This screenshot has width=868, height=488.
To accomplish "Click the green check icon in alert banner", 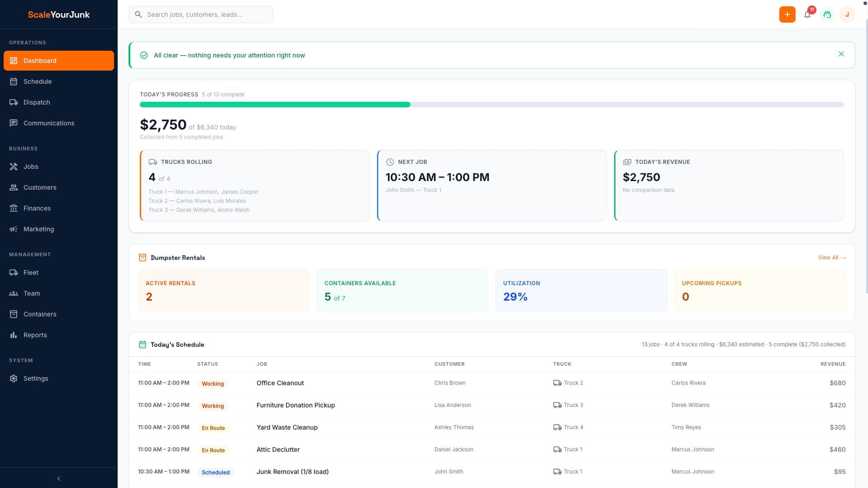I will click(144, 55).
